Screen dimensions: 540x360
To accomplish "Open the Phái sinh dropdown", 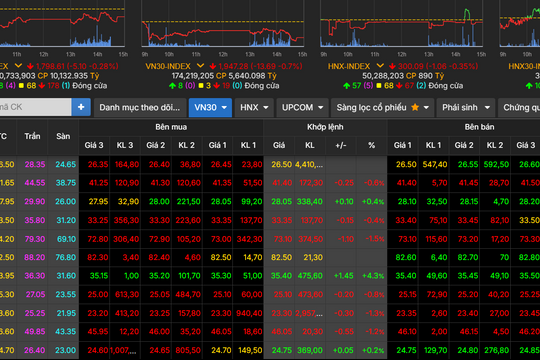I will (x=466, y=107).
